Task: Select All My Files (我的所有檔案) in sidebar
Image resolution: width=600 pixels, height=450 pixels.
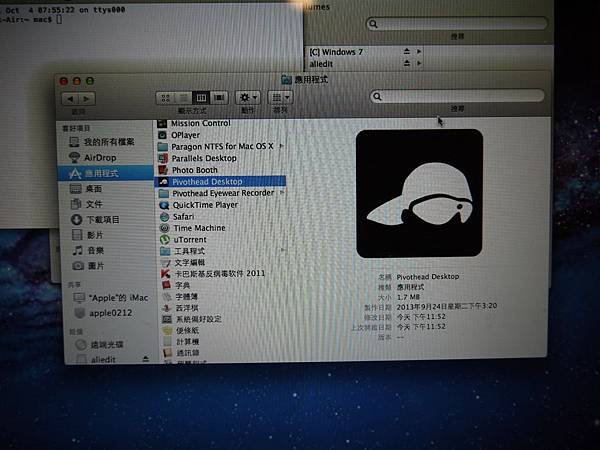Action: coord(102,142)
